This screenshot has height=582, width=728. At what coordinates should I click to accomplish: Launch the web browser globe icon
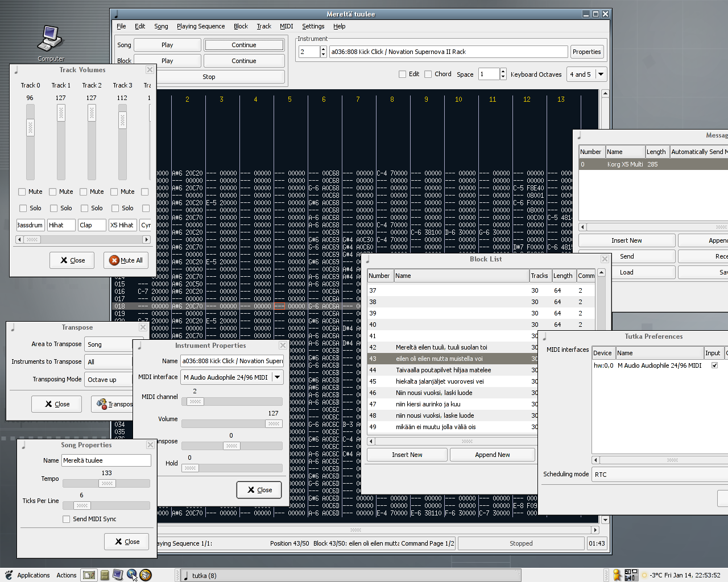point(132,575)
